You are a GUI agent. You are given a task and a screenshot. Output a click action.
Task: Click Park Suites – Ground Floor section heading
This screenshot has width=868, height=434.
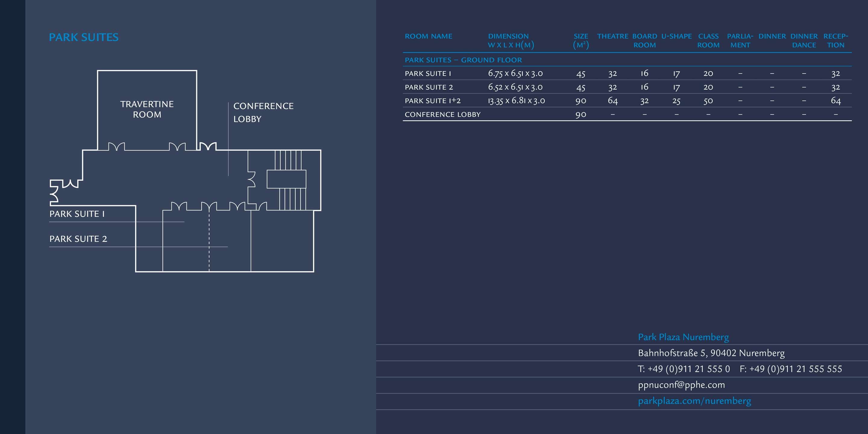point(463,60)
